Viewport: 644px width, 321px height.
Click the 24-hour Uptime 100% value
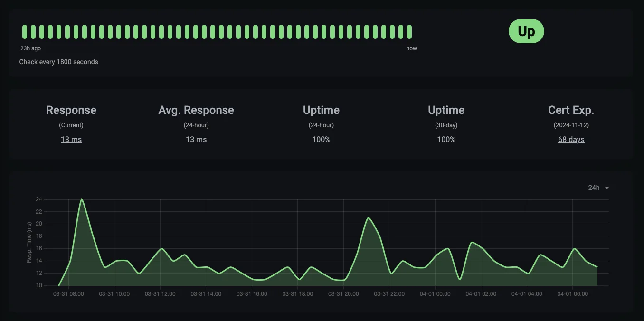click(x=321, y=139)
